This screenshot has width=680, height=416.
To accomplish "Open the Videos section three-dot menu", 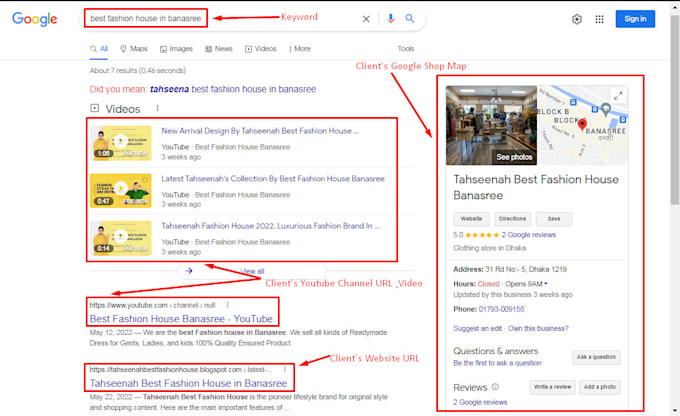I will click(x=157, y=108).
